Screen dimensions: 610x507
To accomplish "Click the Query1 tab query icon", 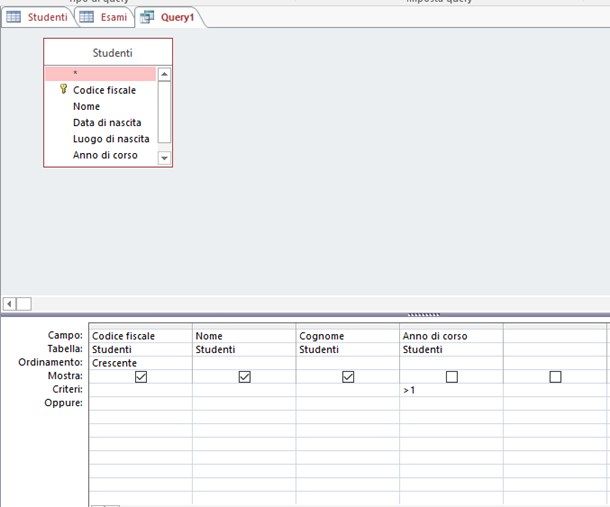I will (147, 17).
